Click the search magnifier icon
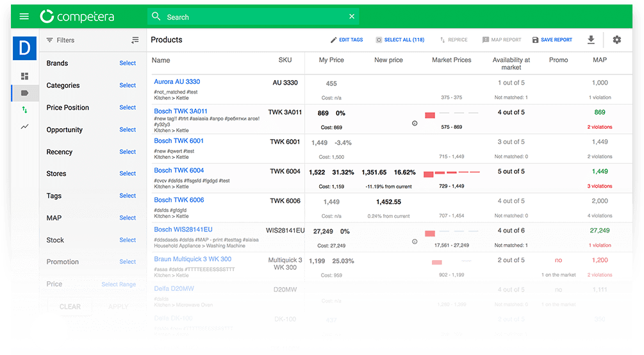Image resolution: width=644 pixels, height=355 pixels. point(156,17)
